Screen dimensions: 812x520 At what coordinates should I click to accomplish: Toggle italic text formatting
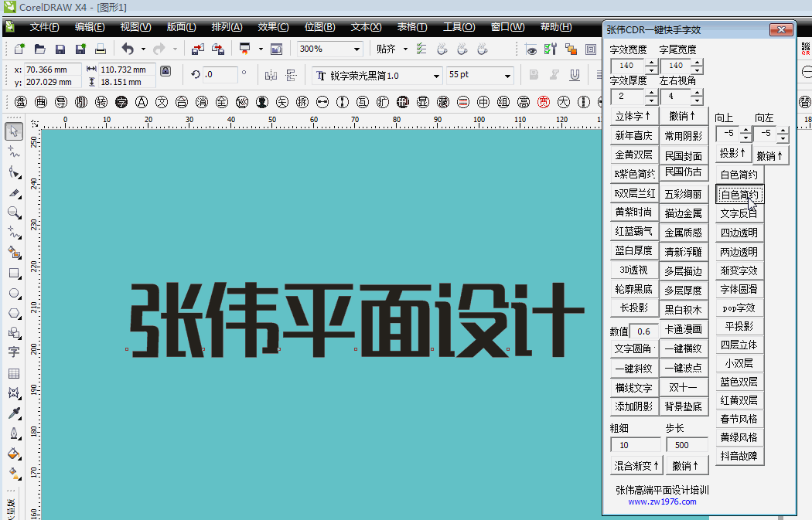(x=554, y=75)
